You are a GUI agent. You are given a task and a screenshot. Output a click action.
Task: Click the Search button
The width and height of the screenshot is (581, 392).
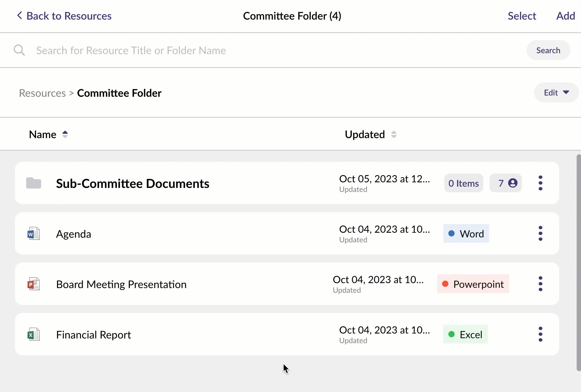[548, 50]
